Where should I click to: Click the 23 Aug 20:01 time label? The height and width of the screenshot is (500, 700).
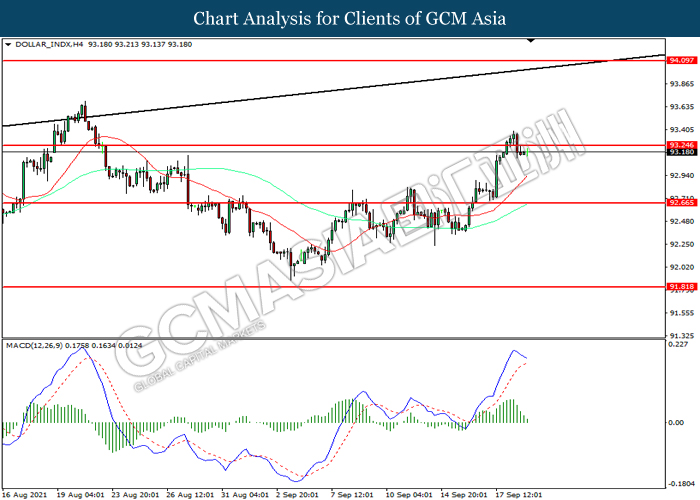coord(135,495)
